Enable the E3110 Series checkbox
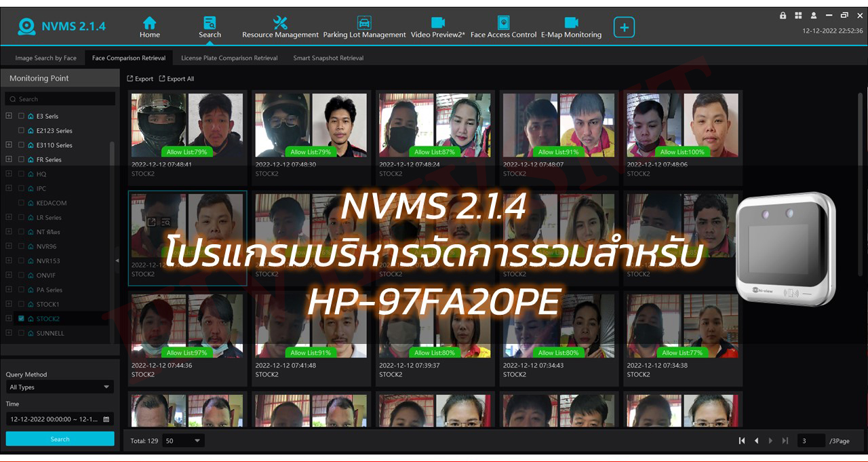Viewport: 868px width, 462px height. 22,145
